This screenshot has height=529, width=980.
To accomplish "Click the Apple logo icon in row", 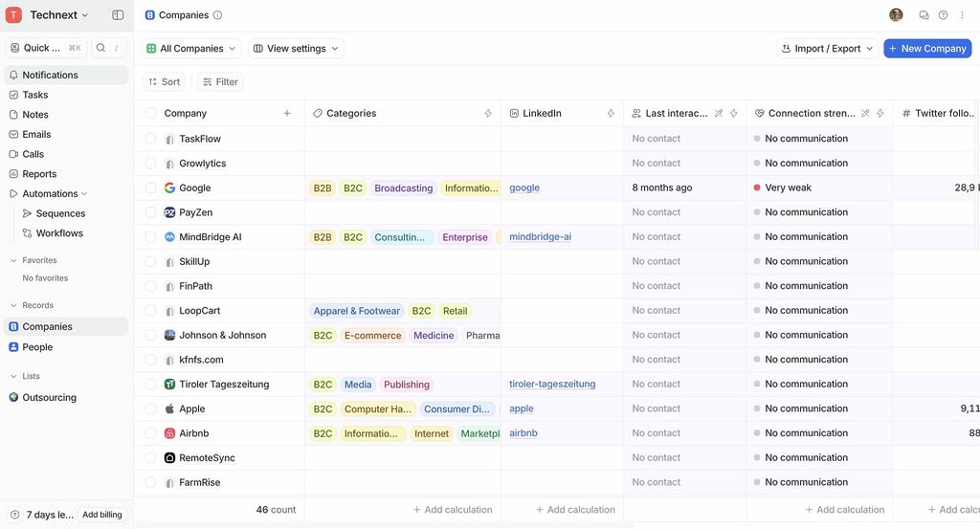I will (x=169, y=408).
